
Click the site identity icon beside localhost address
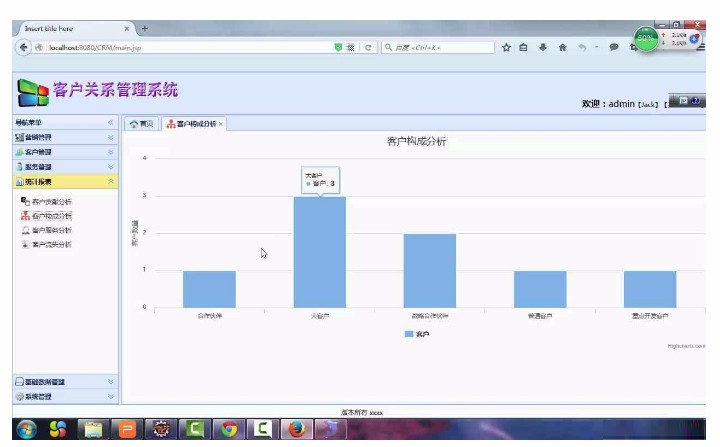point(39,47)
